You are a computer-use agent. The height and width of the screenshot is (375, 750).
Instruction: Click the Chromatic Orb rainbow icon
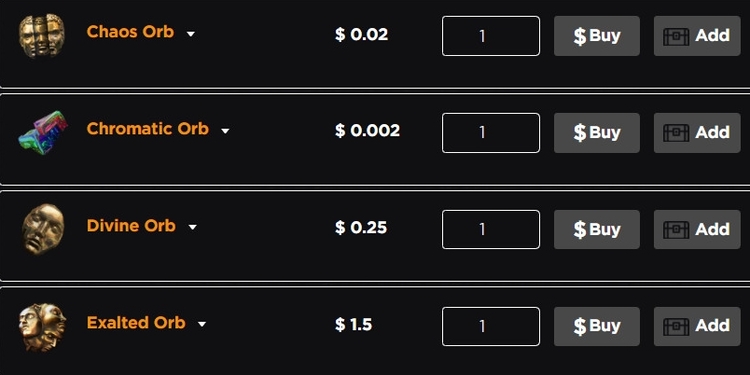[x=43, y=132]
